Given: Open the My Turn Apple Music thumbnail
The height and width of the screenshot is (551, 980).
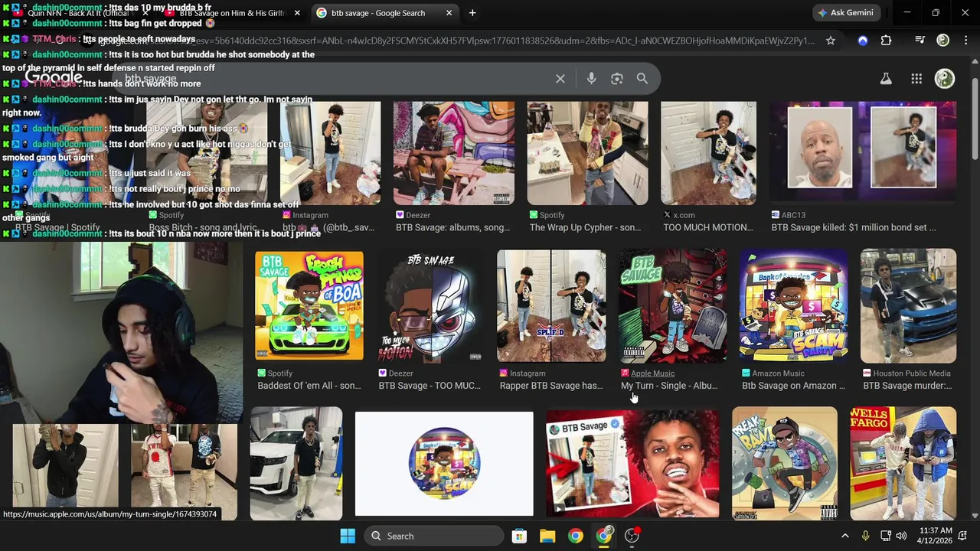Looking at the screenshot, I should pos(672,305).
